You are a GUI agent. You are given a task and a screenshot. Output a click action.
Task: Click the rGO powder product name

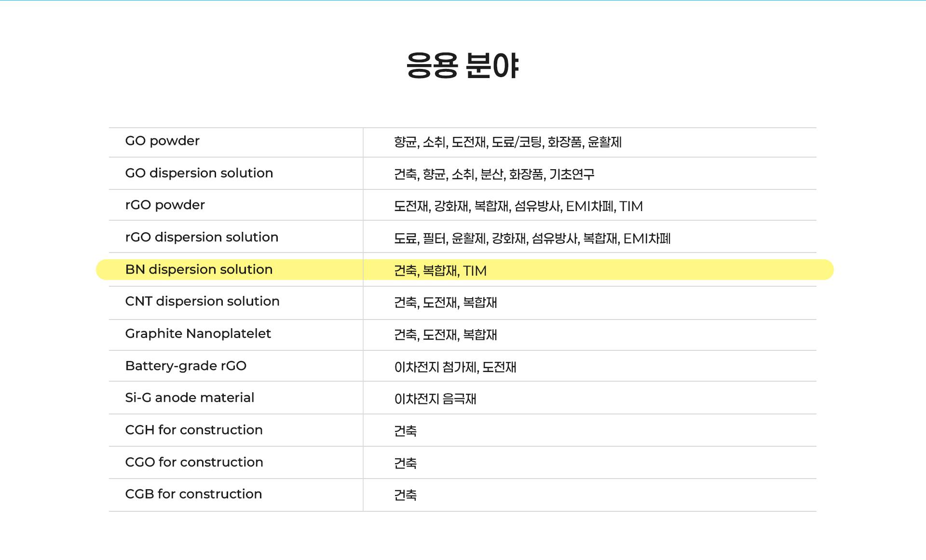coord(165,205)
